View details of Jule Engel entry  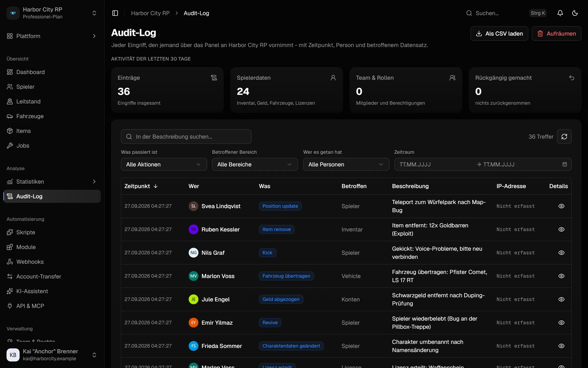[561, 299]
